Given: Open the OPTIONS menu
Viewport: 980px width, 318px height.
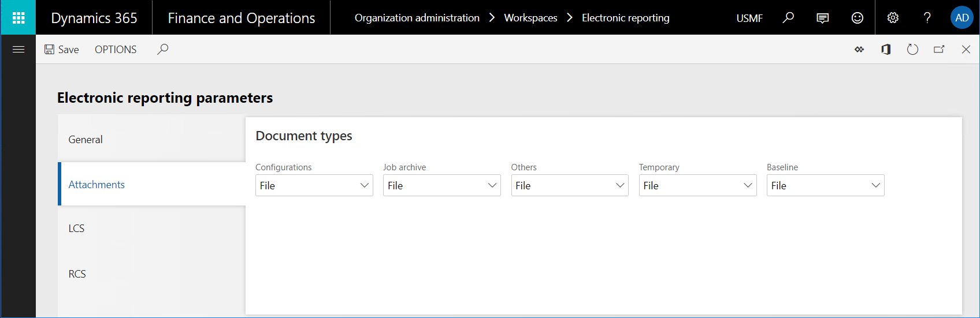Looking at the screenshot, I should [116, 50].
